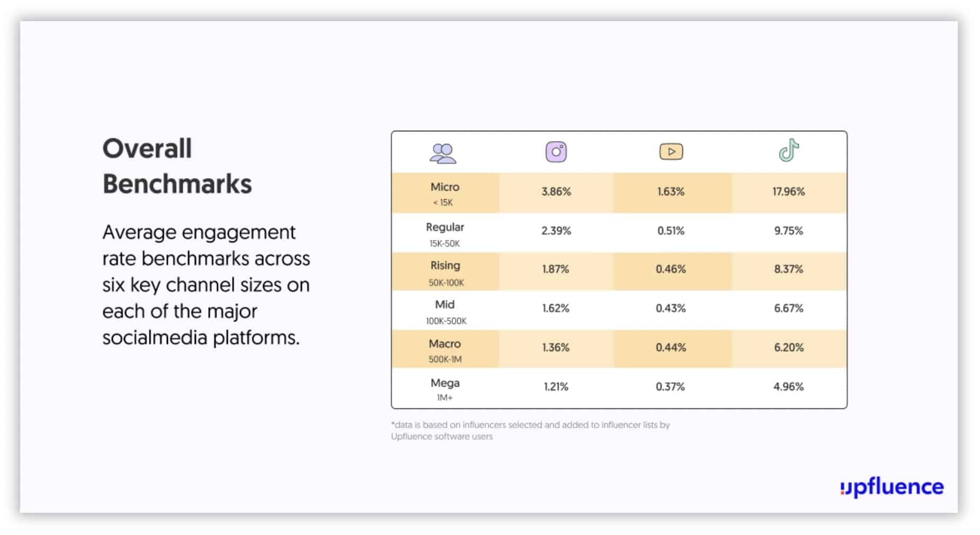Screen dimensions: 980x535
Task: Click the upfluence logo
Action: point(892,487)
